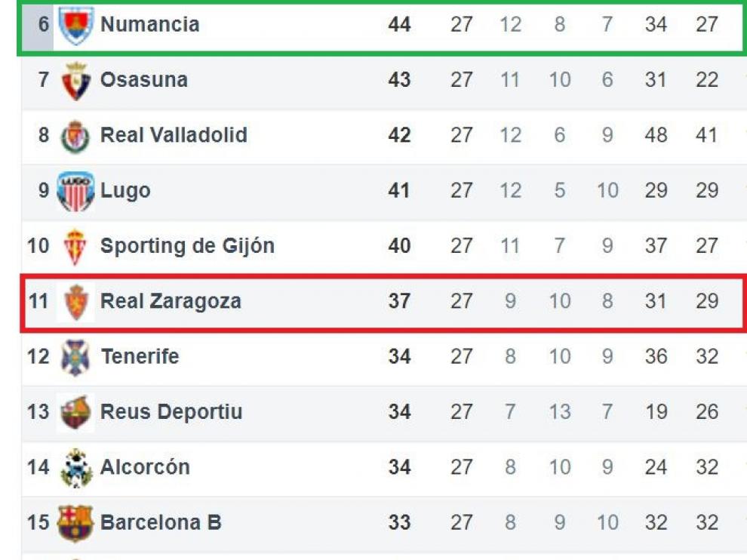
Task: Click the Numancia club crest
Action: tap(75, 25)
